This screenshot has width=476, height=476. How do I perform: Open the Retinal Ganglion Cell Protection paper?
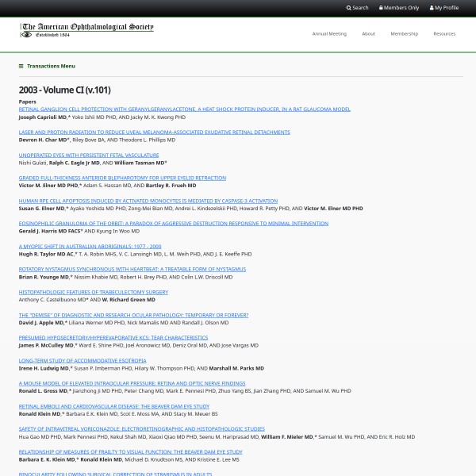click(x=184, y=109)
